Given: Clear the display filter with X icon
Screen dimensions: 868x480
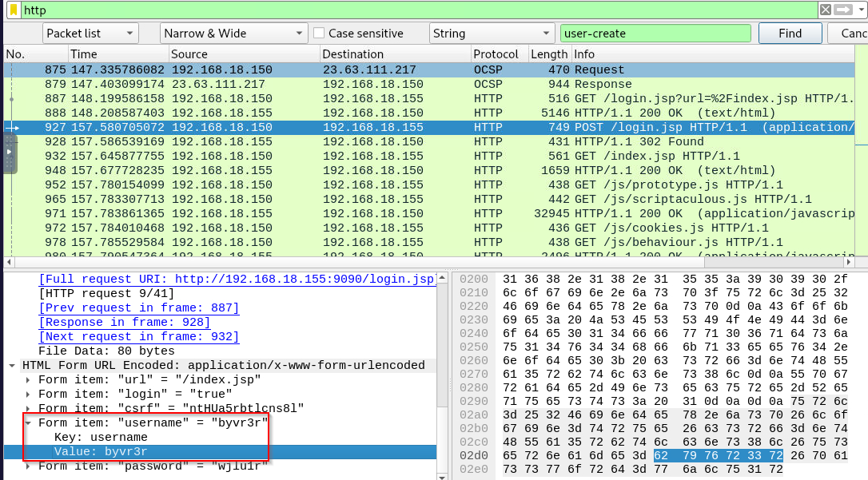Looking at the screenshot, I should coord(825,10).
